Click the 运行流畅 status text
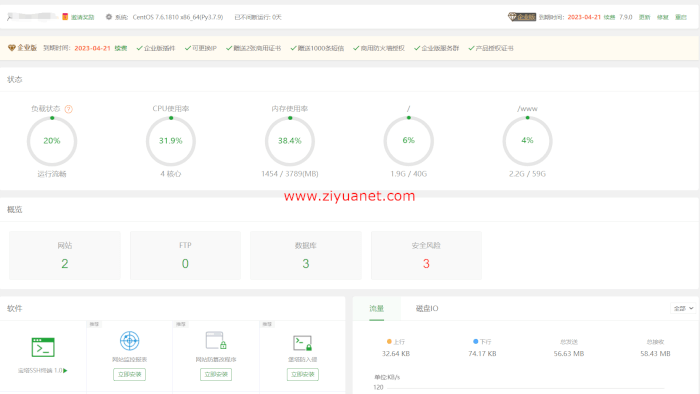The image size is (700, 394). (52, 174)
